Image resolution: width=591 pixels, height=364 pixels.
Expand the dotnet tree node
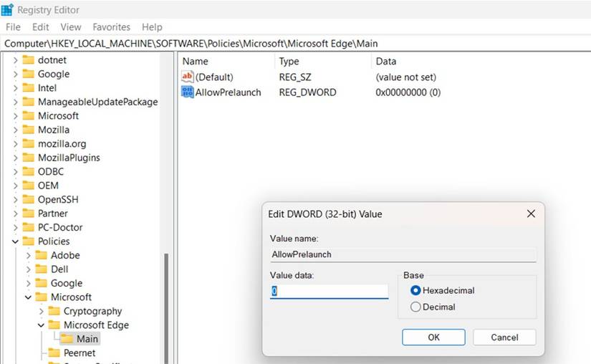click(x=16, y=60)
